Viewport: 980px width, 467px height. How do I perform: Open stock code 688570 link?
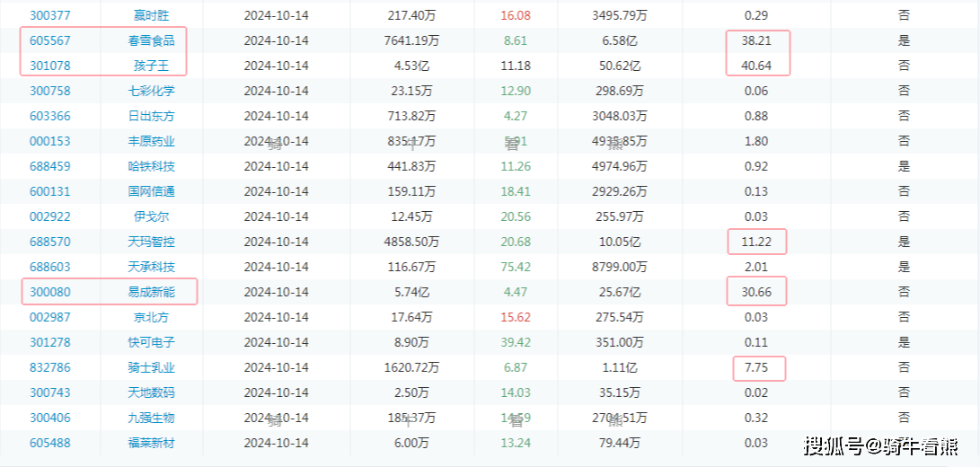[50, 242]
